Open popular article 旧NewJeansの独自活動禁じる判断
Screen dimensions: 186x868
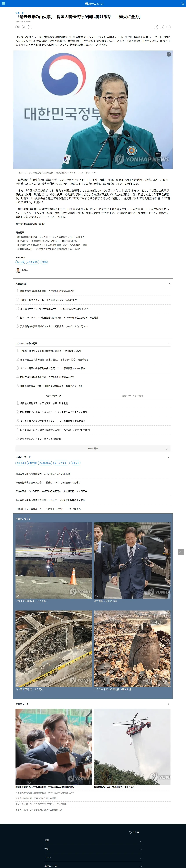tap(59, 317)
